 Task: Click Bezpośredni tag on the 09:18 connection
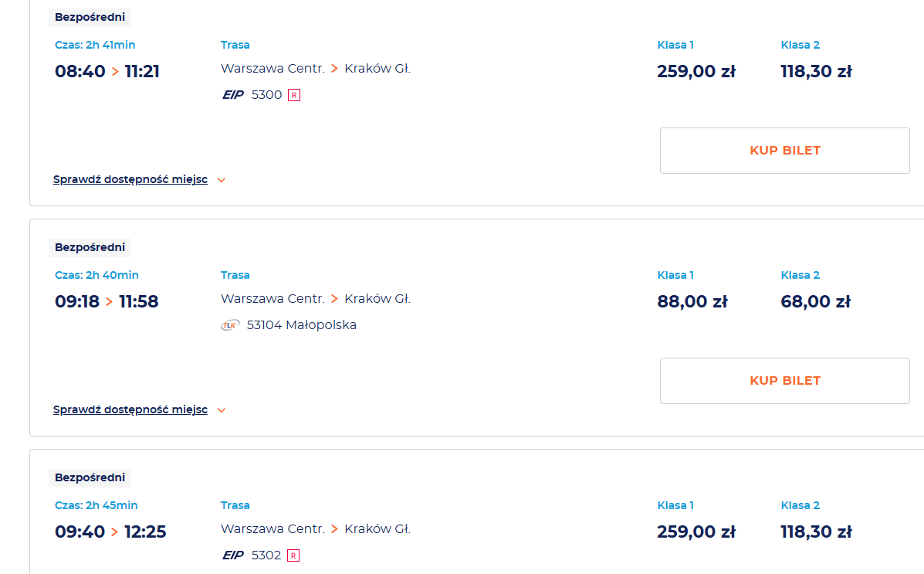click(x=90, y=247)
